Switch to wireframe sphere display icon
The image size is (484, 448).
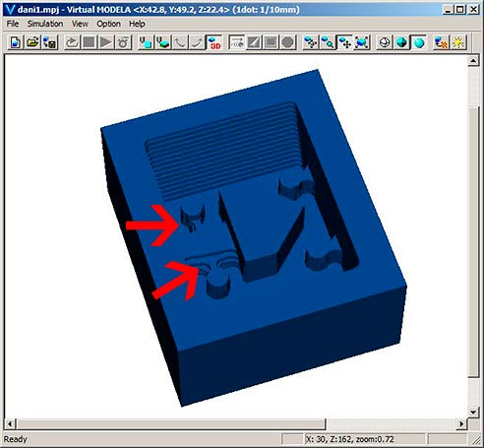click(385, 42)
